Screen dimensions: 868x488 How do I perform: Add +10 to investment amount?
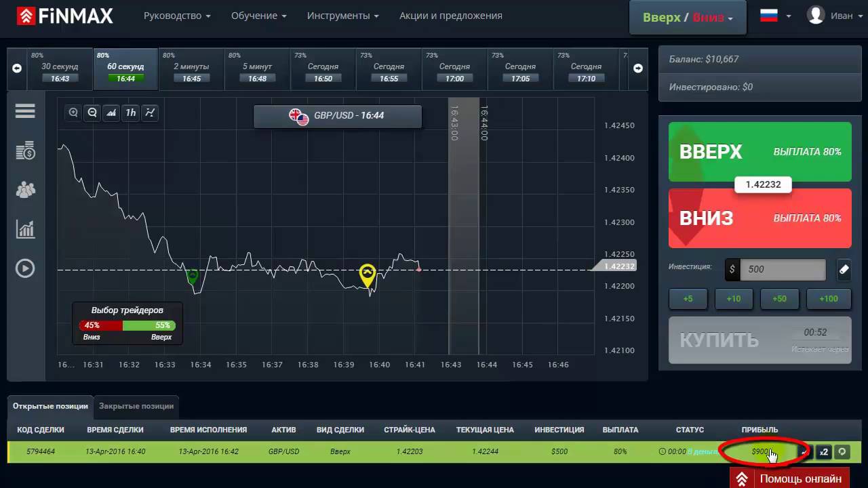(x=734, y=298)
